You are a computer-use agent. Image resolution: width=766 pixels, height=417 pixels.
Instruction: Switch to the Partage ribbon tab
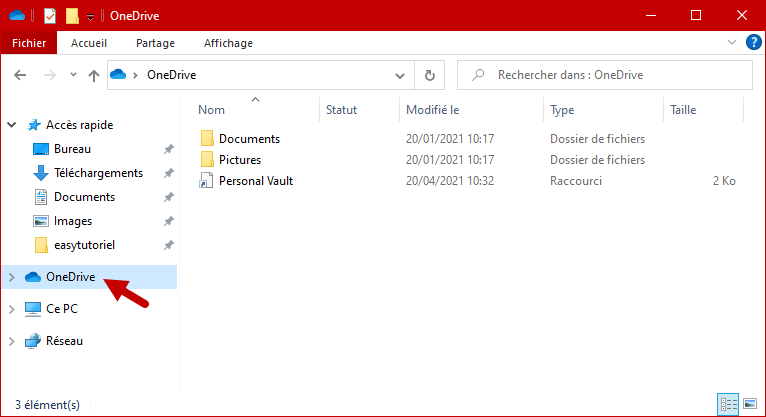coord(155,43)
